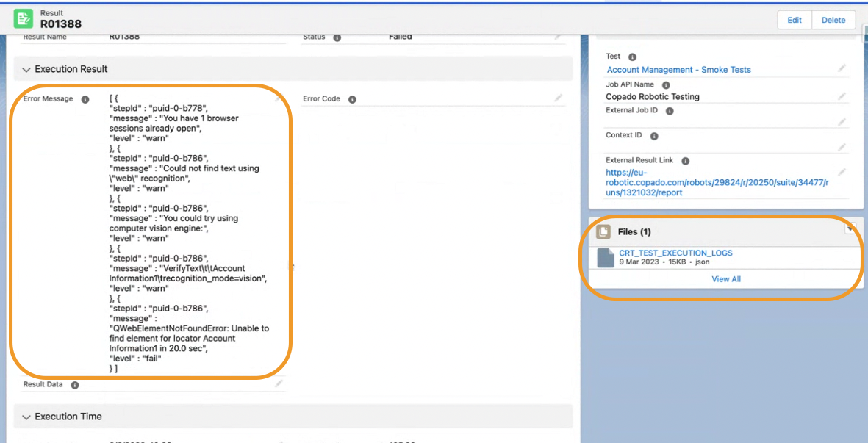This screenshot has width=868, height=443.
Task: Edit Job API Name using its pencil icon
Action: click(x=842, y=96)
